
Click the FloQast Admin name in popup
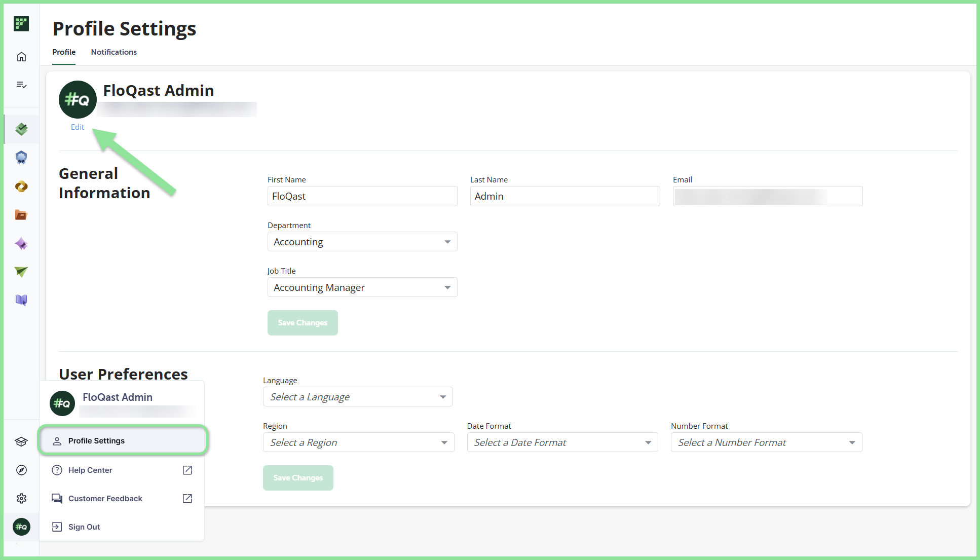pos(118,397)
